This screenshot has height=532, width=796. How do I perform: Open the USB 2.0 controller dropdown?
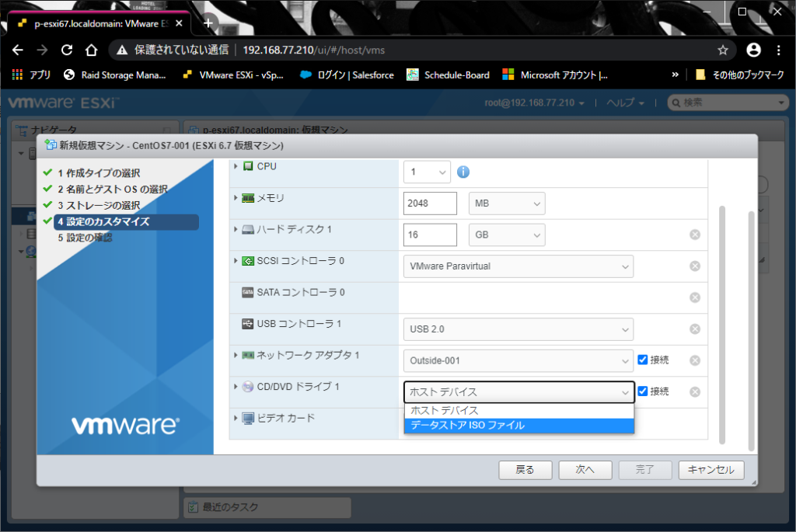tap(518, 329)
